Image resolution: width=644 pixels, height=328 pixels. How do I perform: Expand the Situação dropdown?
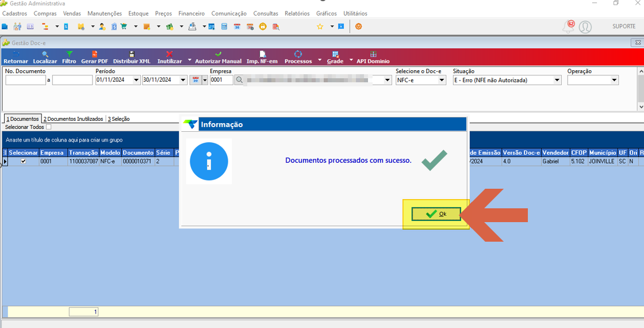coord(557,81)
